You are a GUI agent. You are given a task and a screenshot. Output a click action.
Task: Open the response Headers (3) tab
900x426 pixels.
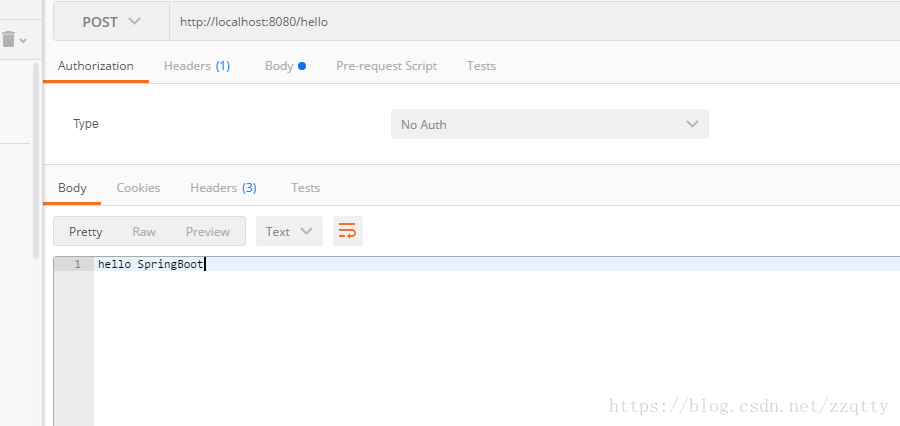(223, 188)
